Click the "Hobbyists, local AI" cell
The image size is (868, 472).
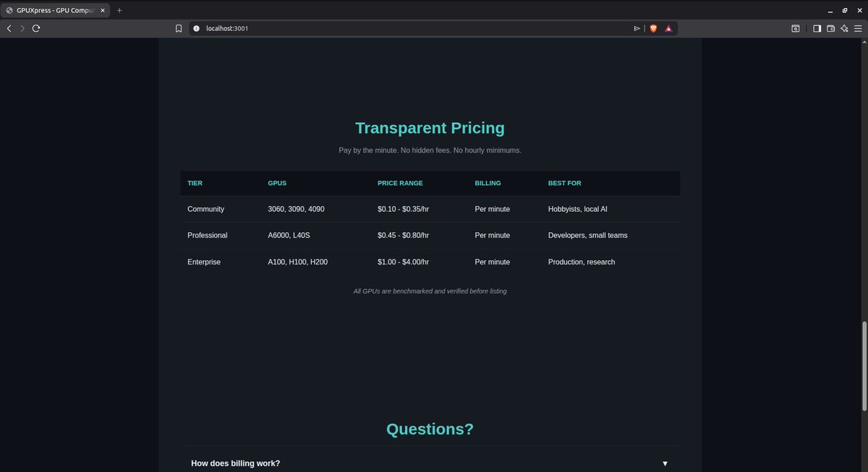coord(577,209)
